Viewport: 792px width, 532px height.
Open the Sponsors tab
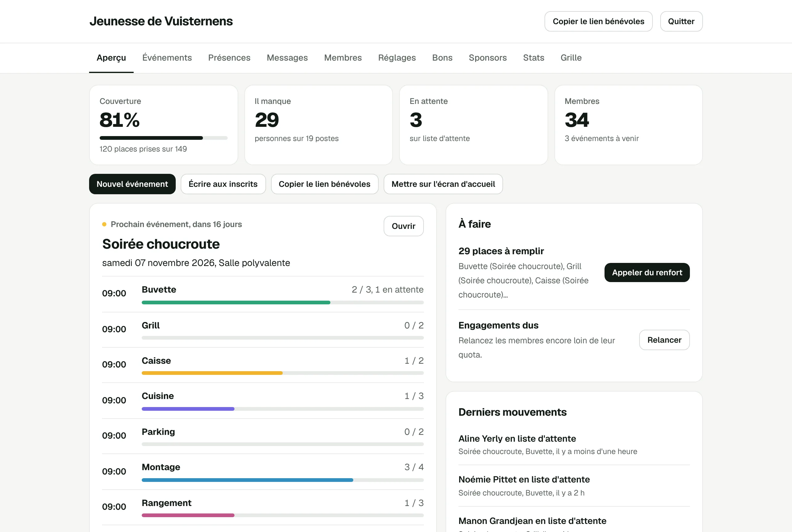[488, 58]
